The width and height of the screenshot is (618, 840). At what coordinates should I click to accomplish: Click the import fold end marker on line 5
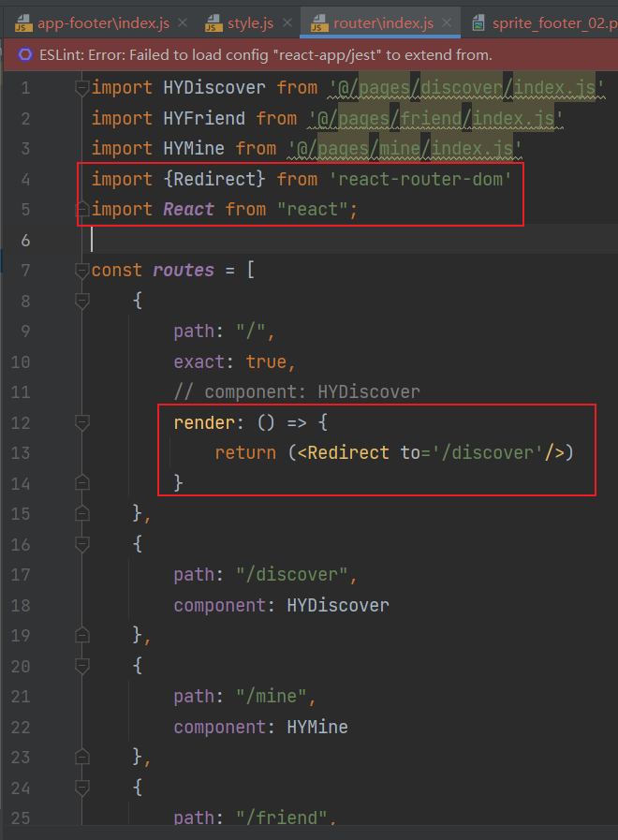82,209
